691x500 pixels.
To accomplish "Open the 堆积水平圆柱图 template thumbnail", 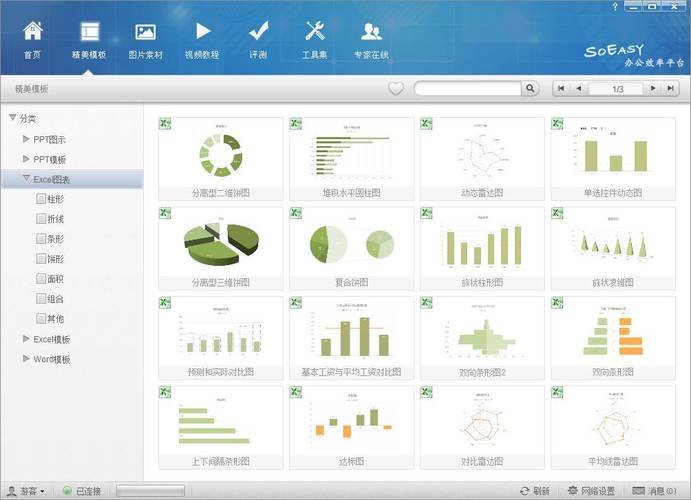I will tap(351, 159).
